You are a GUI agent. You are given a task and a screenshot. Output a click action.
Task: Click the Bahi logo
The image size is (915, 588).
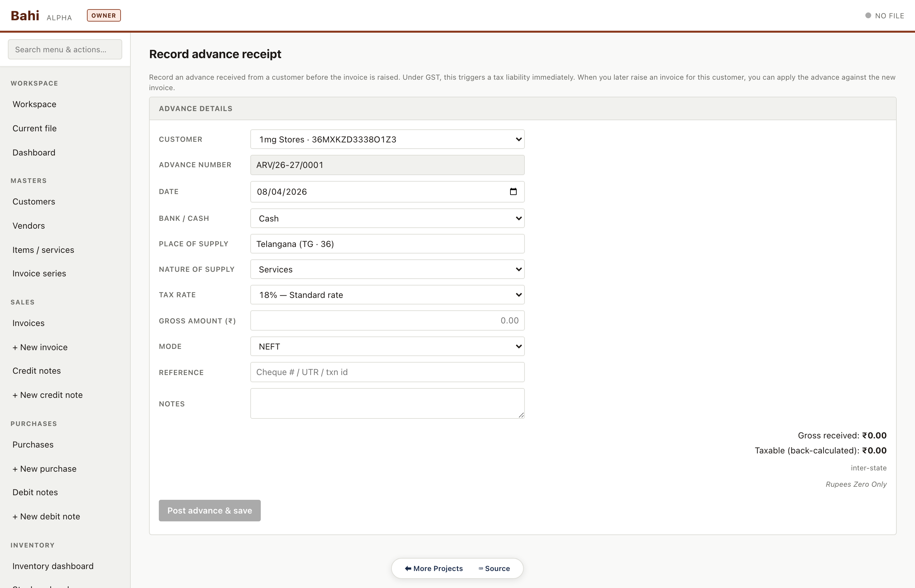pos(25,16)
